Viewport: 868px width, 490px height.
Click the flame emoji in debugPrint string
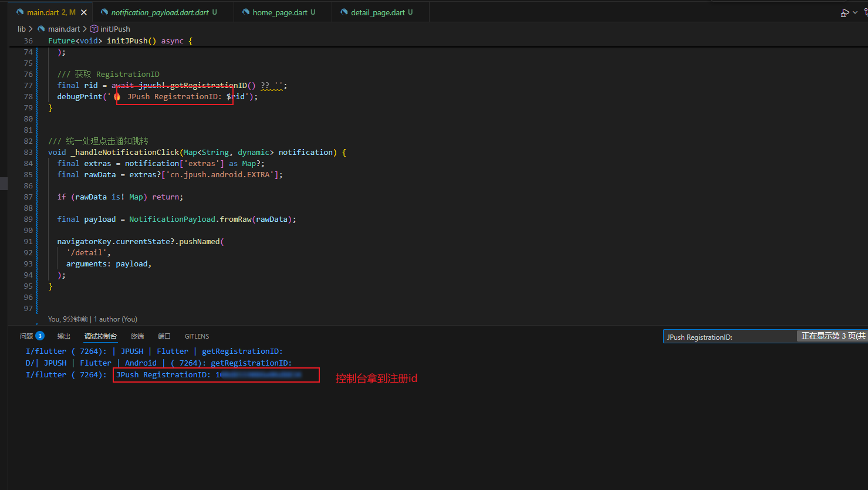(x=117, y=96)
